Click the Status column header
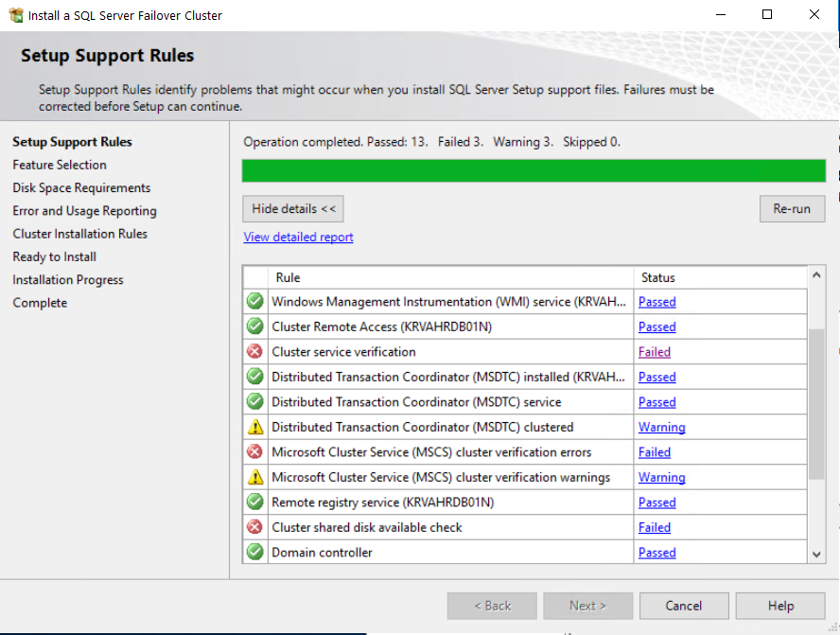The width and height of the screenshot is (840, 635). (x=721, y=277)
